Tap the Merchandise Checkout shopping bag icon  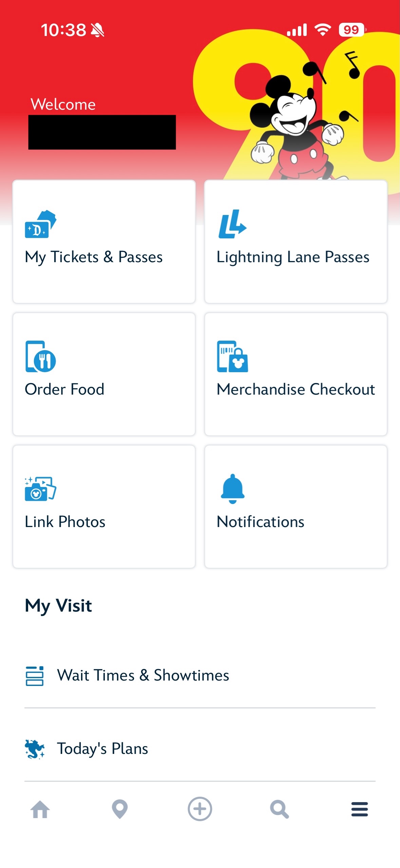pyautogui.click(x=232, y=356)
